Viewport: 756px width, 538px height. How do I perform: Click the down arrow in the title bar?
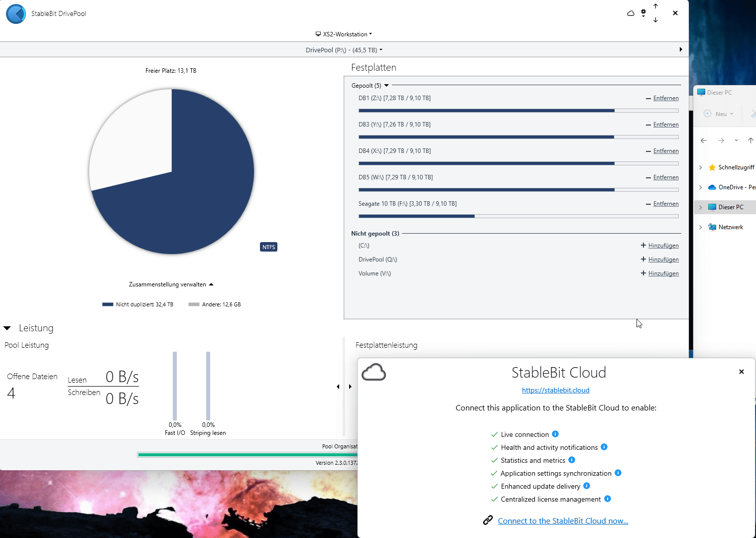[655, 20]
